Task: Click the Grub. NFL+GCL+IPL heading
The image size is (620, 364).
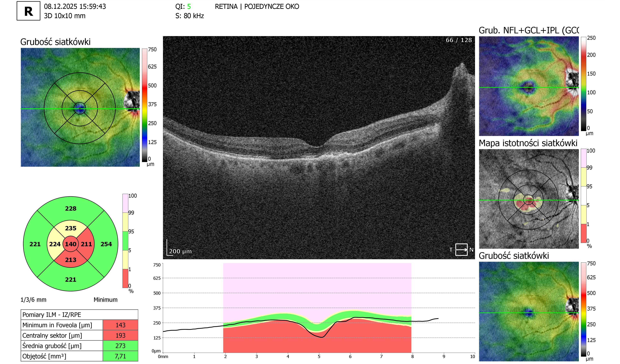Action: tap(529, 30)
